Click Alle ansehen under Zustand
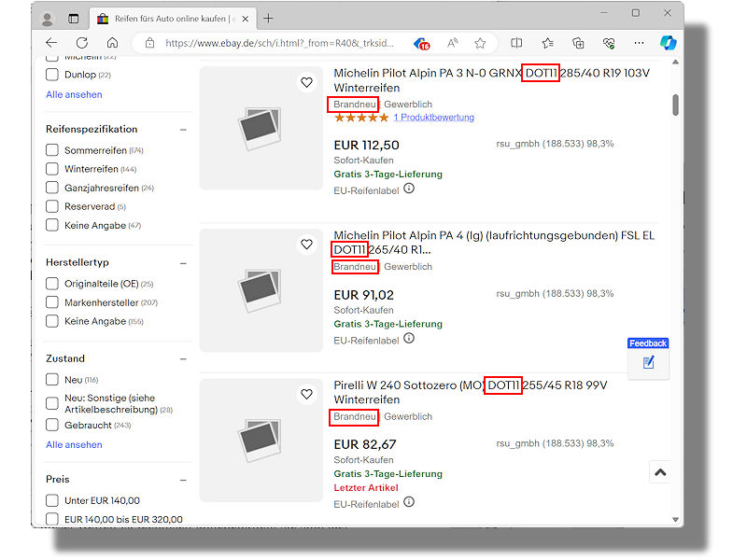 click(74, 445)
